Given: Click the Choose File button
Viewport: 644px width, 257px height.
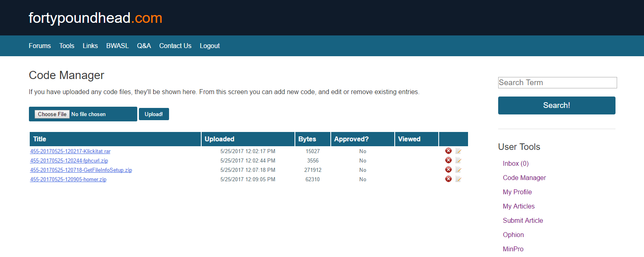Looking at the screenshot, I should click(52, 114).
